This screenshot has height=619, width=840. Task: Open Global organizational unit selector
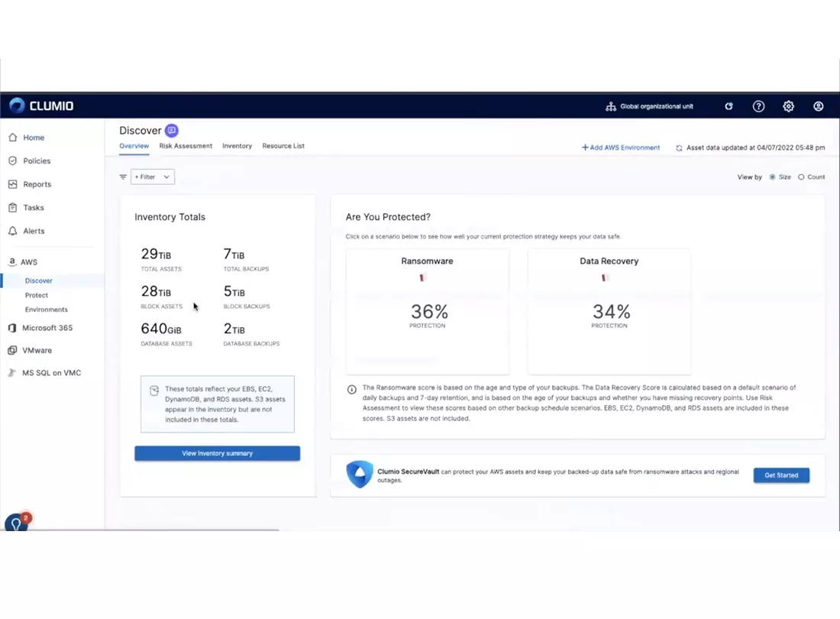[x=649, y=106]
